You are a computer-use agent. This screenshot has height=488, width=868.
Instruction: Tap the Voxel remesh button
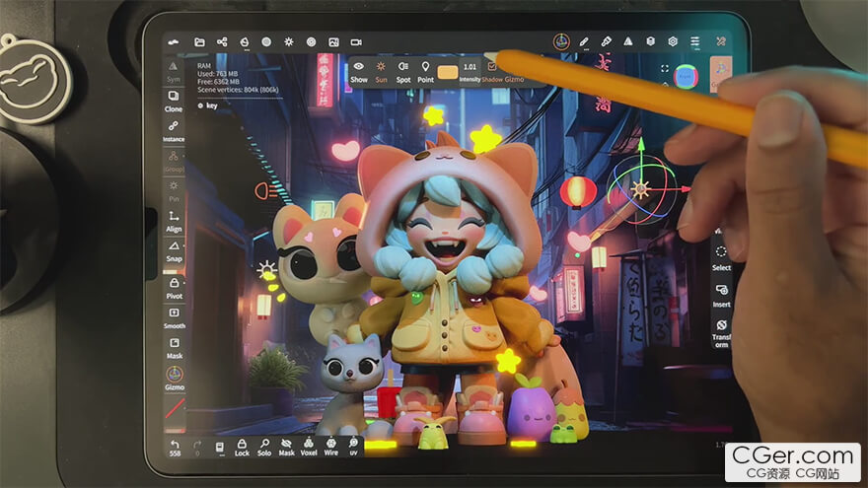point(309,447)
